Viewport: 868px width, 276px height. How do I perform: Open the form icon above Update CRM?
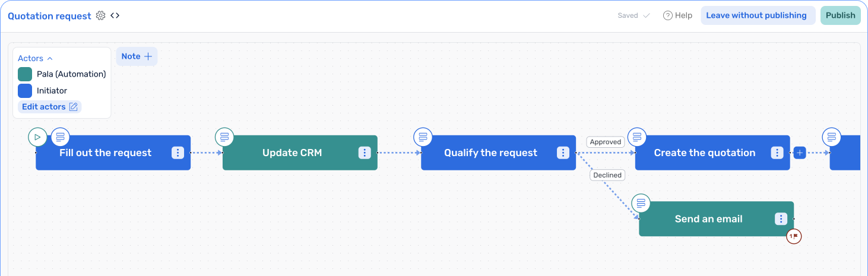click(224, 137)
